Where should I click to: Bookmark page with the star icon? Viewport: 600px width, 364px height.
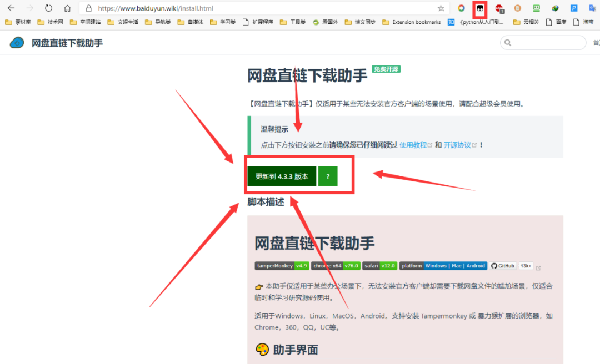(x=441, y=8)
